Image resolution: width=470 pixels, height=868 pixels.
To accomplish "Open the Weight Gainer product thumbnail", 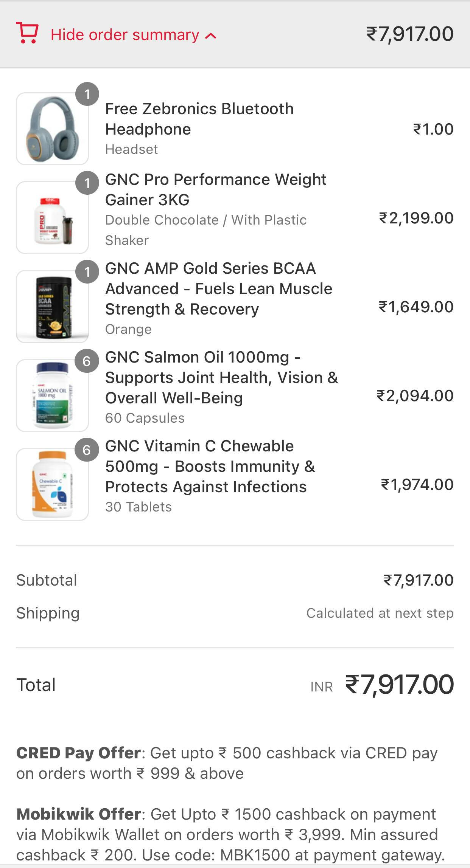I will click(x=52, y=218).
